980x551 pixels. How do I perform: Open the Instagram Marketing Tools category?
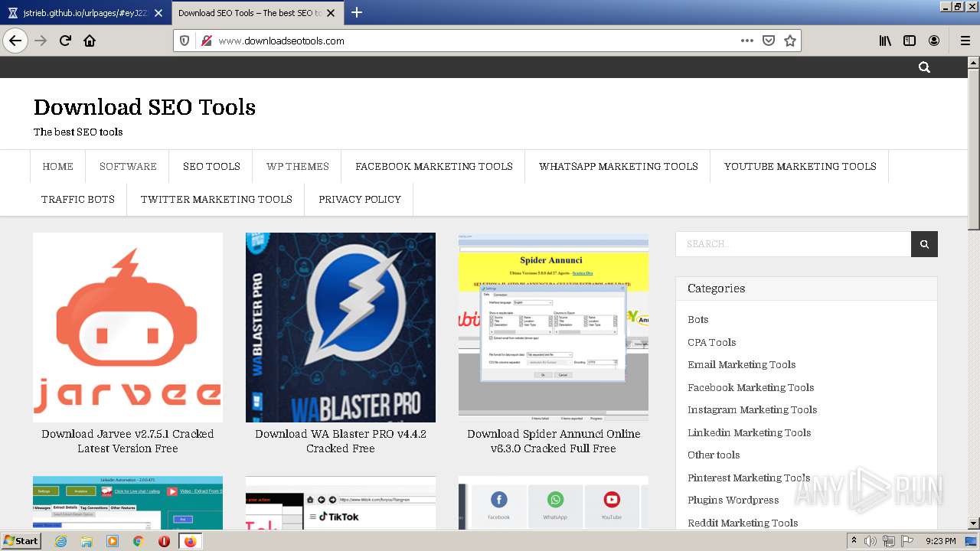pos(753,409)
